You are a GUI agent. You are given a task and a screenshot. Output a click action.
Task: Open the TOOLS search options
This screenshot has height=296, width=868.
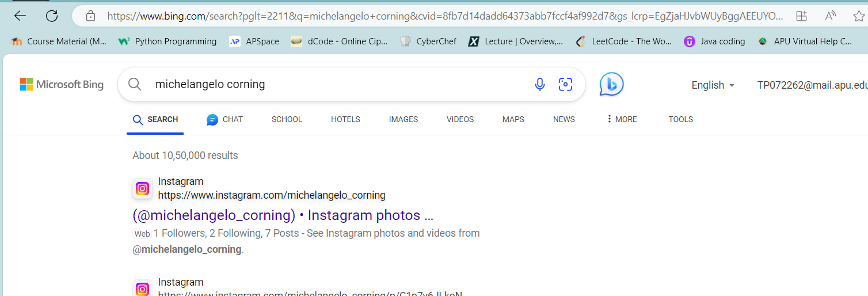tap(681, 119)
